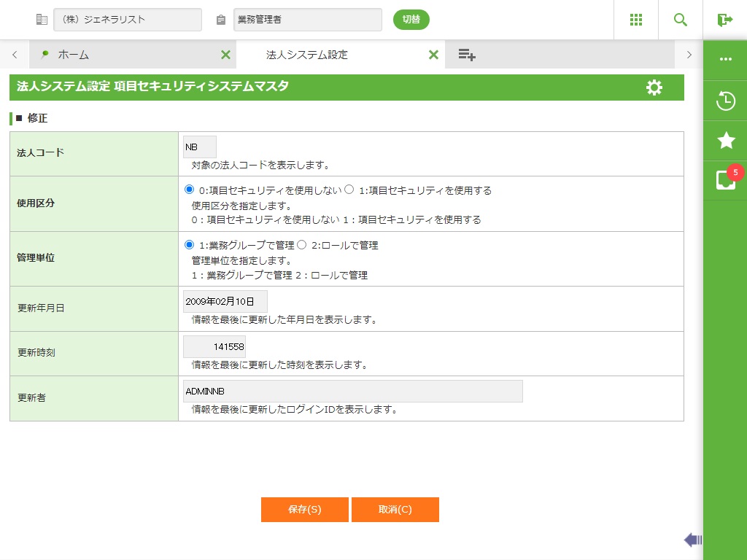Click the logout door icon
Image resolution: width=747 pixels, height=560 pixels.
724,20
